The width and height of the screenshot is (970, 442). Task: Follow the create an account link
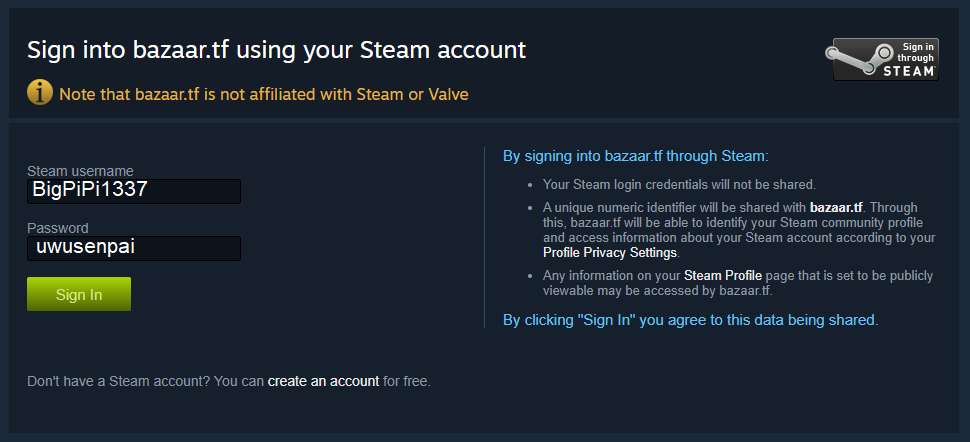point(323,381)
